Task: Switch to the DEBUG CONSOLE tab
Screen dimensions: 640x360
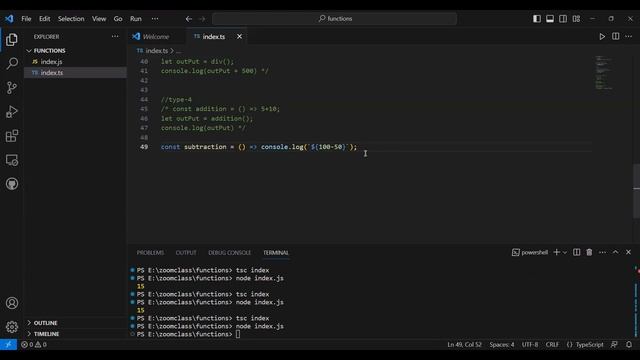Action: point(229,253)
